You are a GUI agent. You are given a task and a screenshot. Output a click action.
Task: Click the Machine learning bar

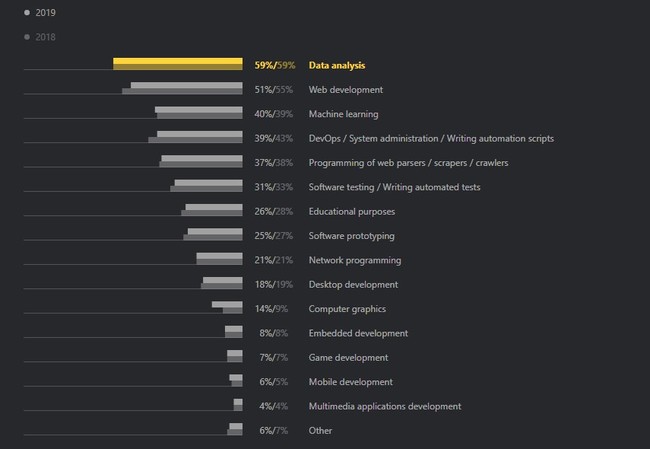point(198,113)
